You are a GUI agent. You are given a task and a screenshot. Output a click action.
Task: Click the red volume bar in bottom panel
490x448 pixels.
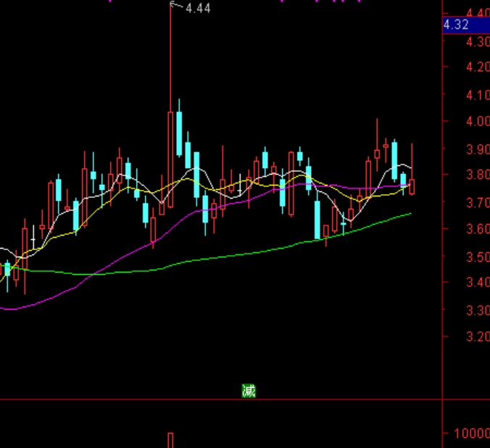170,439
